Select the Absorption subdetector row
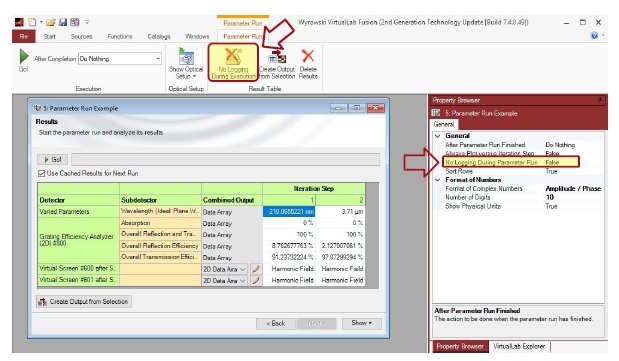619x361 pixels. pos(160,223)
